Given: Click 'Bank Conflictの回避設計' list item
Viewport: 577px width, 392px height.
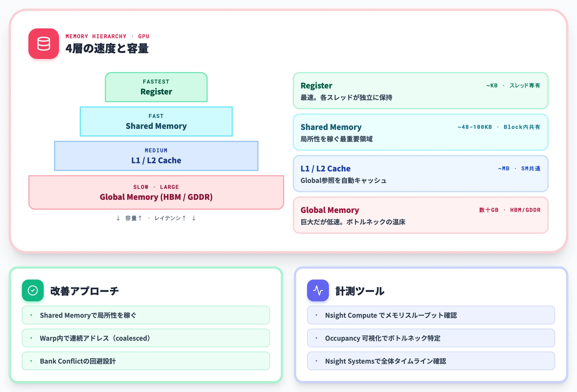Looking at the screenshot, I should [x=146, y=361].
